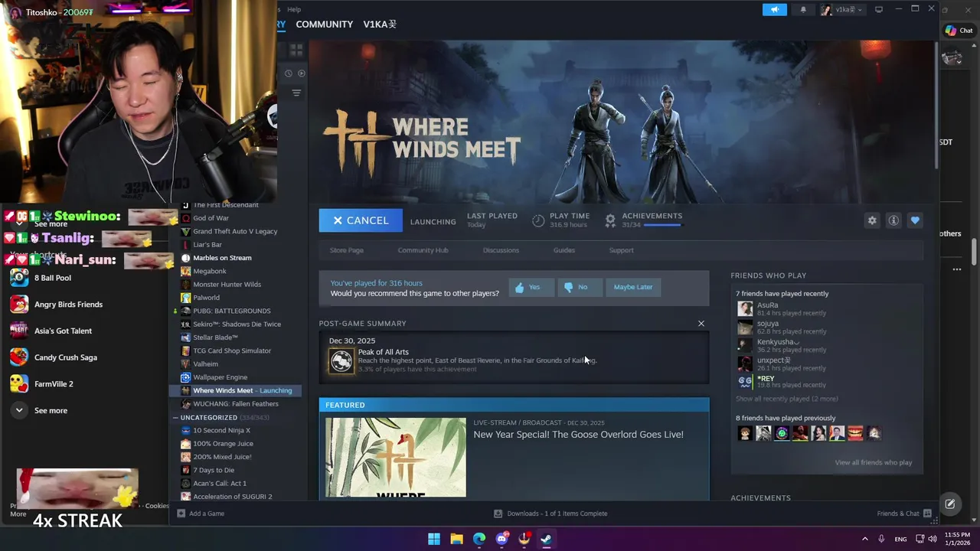Viewport: 980px width, 551px height.
Task: Enter Big Picture mode monitor icon
Action: tap(879, 9)
